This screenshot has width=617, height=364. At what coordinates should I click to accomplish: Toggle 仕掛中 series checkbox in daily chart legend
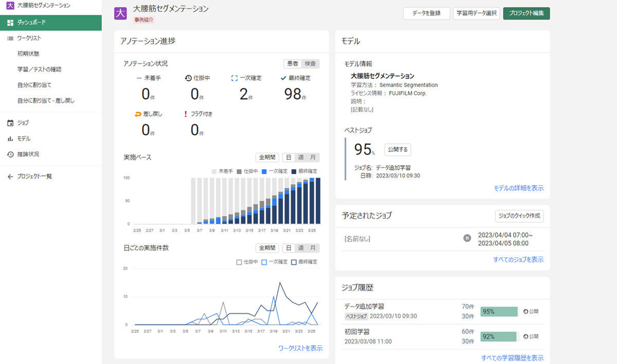pyautogui.click(x=239, y=262)
